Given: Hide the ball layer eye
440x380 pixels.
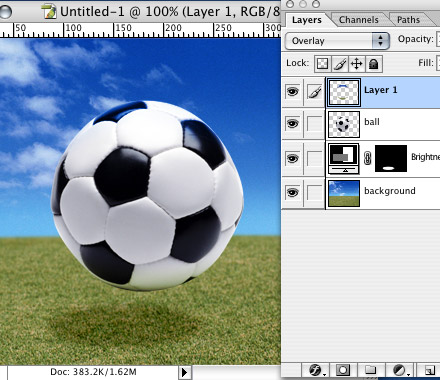Looking at the screenshot, I should pos(292,123).
